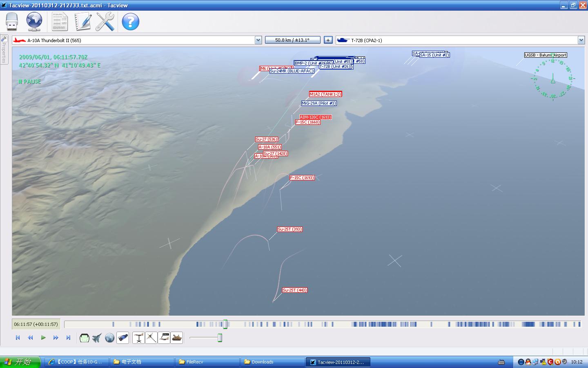Select the SA-15 (Unit #2) label
The width and height of the screenshot is (588, 368).
[x=434, y=55]
